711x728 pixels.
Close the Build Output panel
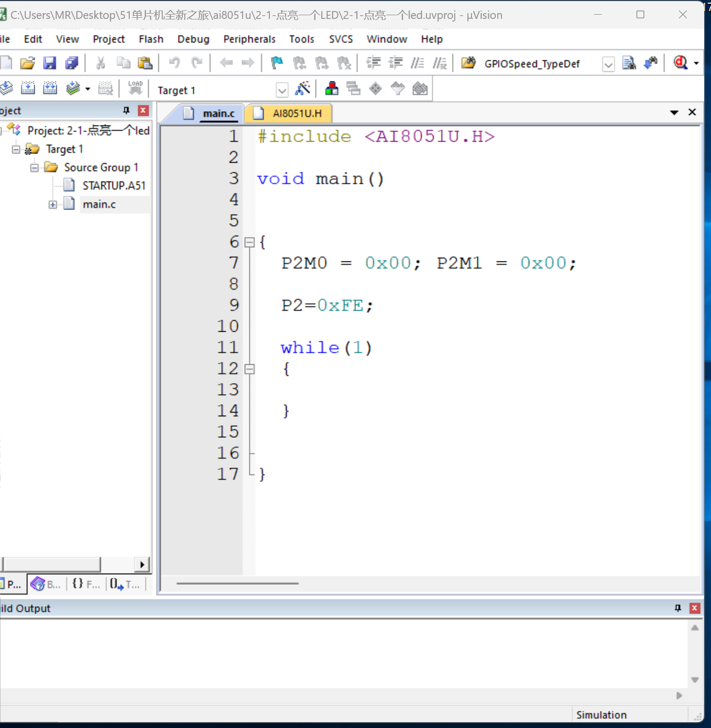695,608
